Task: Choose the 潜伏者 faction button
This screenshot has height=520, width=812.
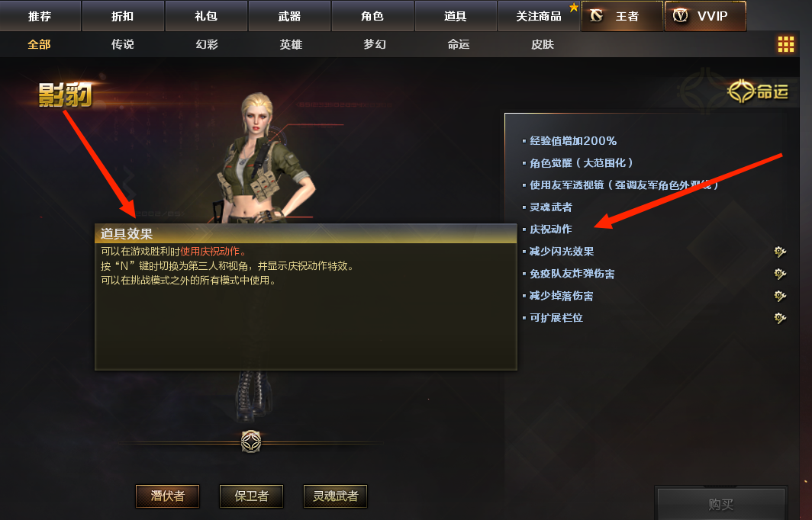Action: tap(168, 496)
